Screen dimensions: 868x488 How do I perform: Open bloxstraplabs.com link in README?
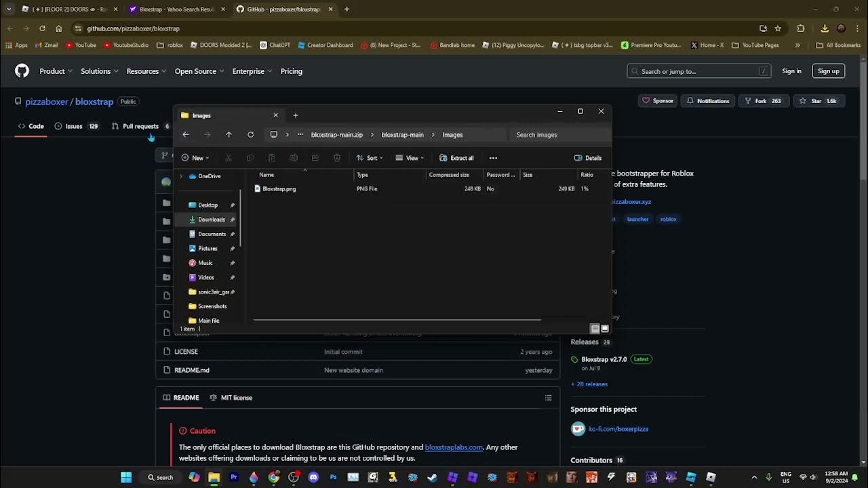point(454,447)
